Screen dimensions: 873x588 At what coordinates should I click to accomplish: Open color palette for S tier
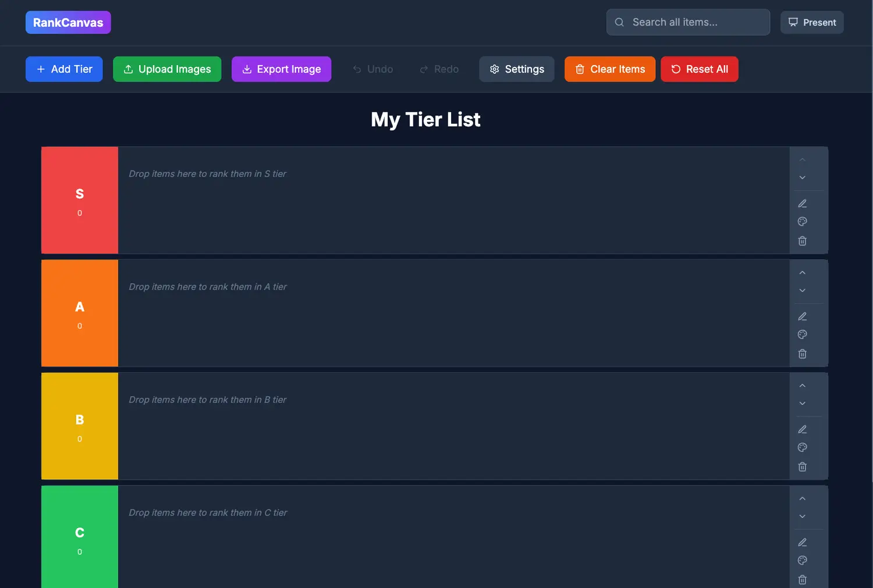802,222
